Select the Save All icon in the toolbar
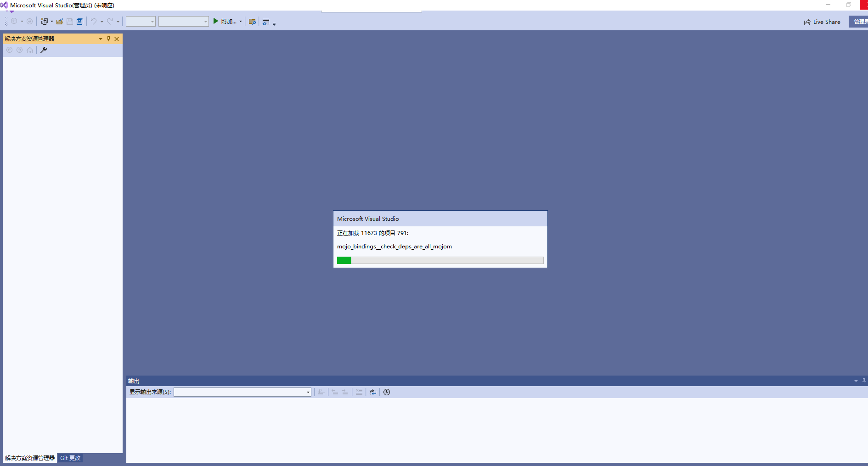 80,21
